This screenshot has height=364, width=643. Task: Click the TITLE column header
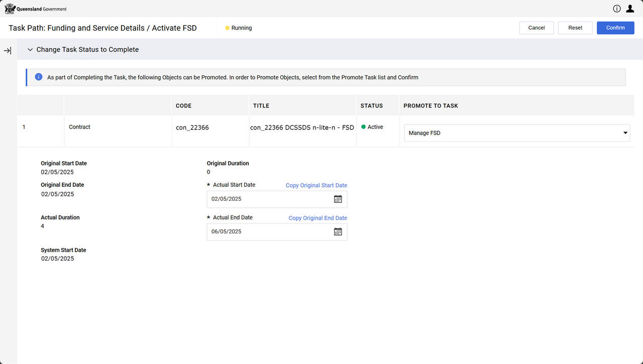point(261,106)
